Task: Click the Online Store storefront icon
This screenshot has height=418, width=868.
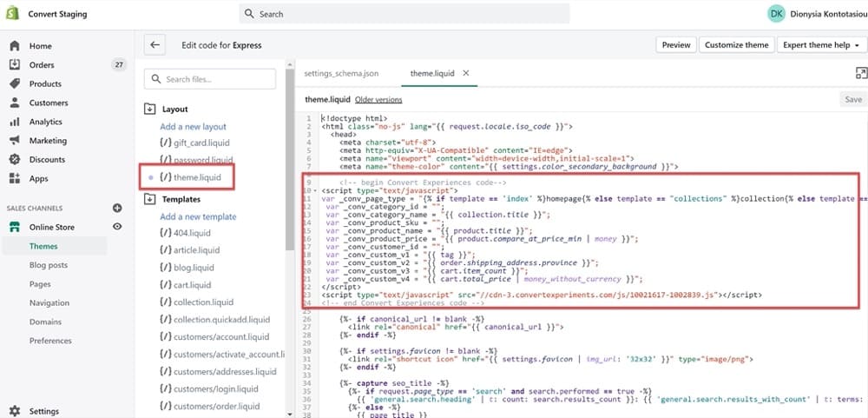Action: click(15, 227)
